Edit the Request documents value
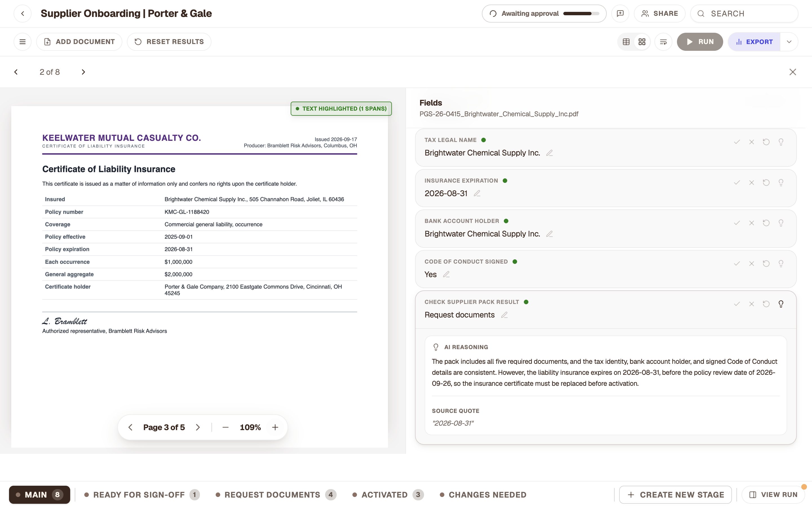The height and width of the screenshot is (508, 812). [504, 315]
